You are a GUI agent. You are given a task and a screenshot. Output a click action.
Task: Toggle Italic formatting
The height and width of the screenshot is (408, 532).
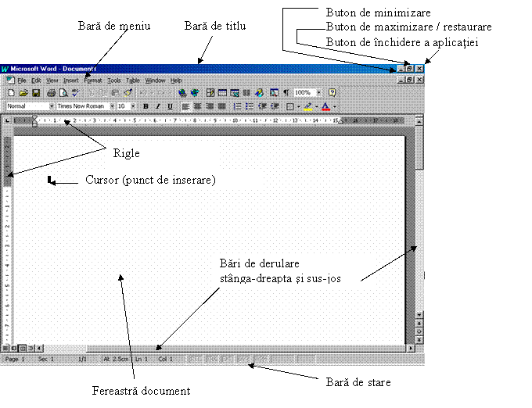pyautogui.click(x=157, y=106)
